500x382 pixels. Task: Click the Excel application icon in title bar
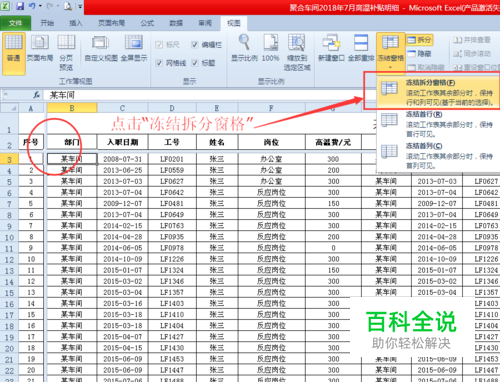click(x=5, y=6)
